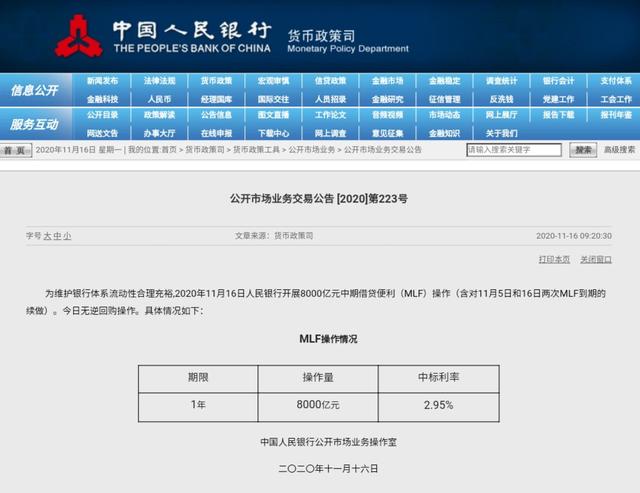640x493 pixels.
Task: Select the 2.95% rate cell
Action: pyautogui.click(x=439, y=405)
